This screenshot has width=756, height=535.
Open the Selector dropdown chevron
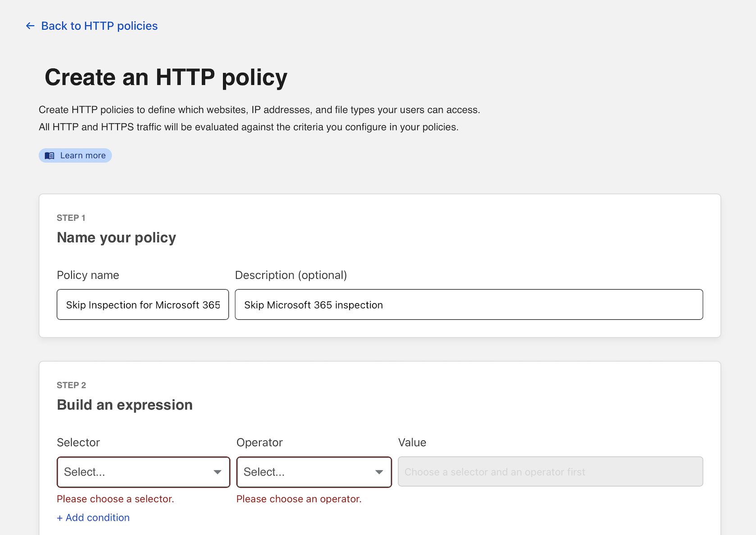point(218,472)
